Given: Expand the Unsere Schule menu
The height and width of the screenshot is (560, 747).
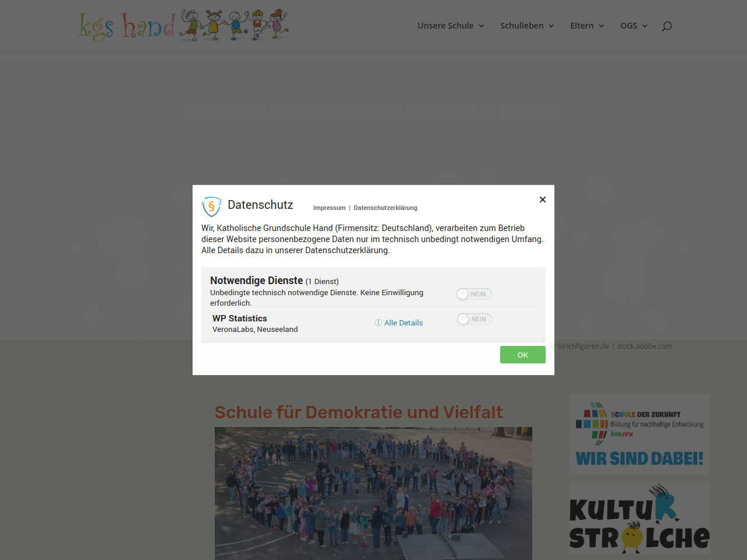Looking at the screenshot, I should tap(451, 26).
